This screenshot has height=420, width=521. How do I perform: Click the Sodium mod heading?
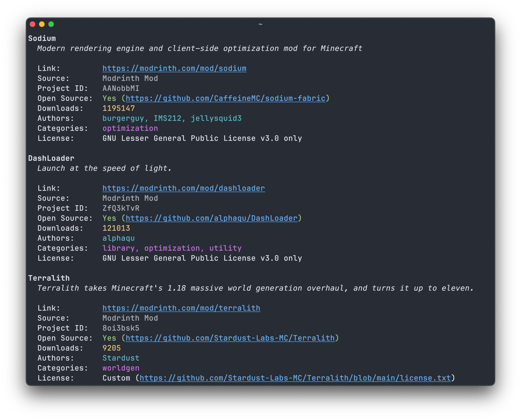[x=42, y=39]
